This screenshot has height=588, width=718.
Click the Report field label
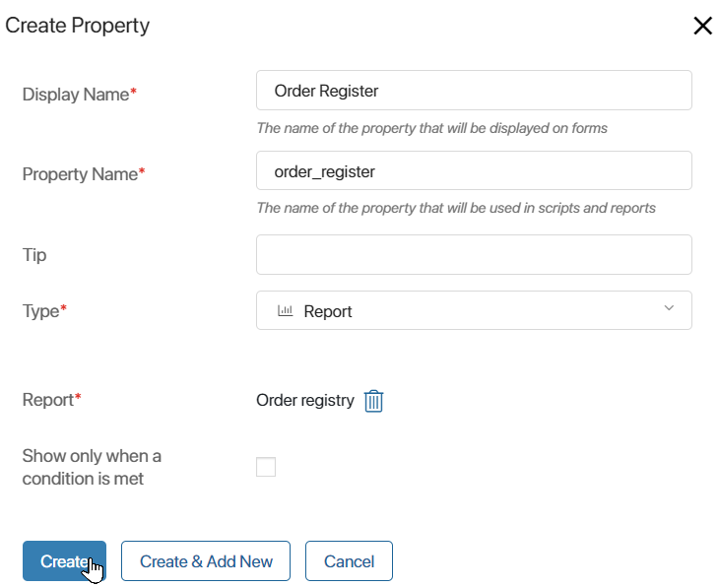click(x=52, y=400)
